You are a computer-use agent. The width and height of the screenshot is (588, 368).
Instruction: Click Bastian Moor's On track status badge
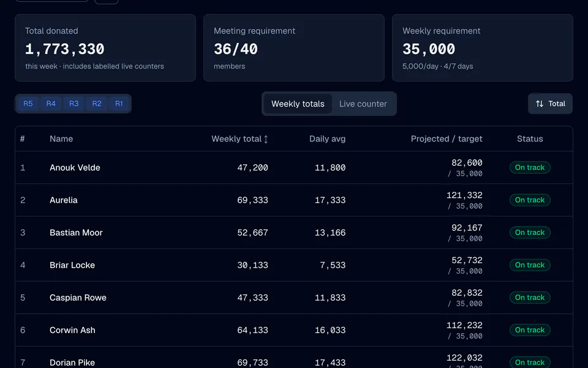pos(530,232)
